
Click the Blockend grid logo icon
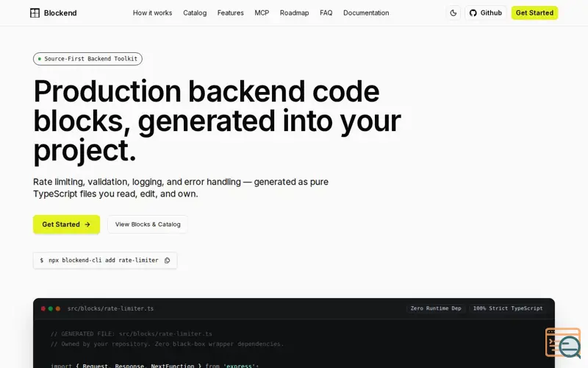click(35, 13)
